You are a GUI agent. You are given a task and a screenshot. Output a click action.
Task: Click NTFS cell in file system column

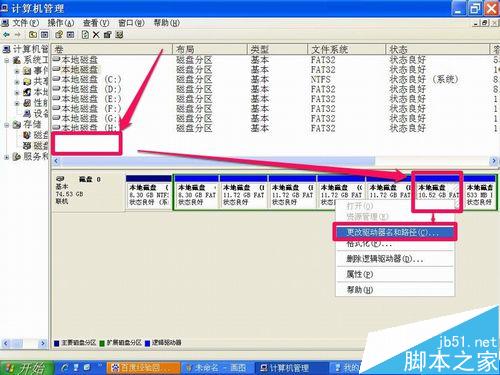(x=321, y=79)
